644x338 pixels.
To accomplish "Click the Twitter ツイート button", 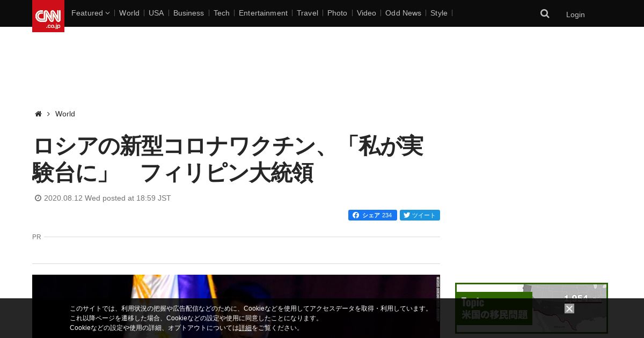I will pos(420,215).
